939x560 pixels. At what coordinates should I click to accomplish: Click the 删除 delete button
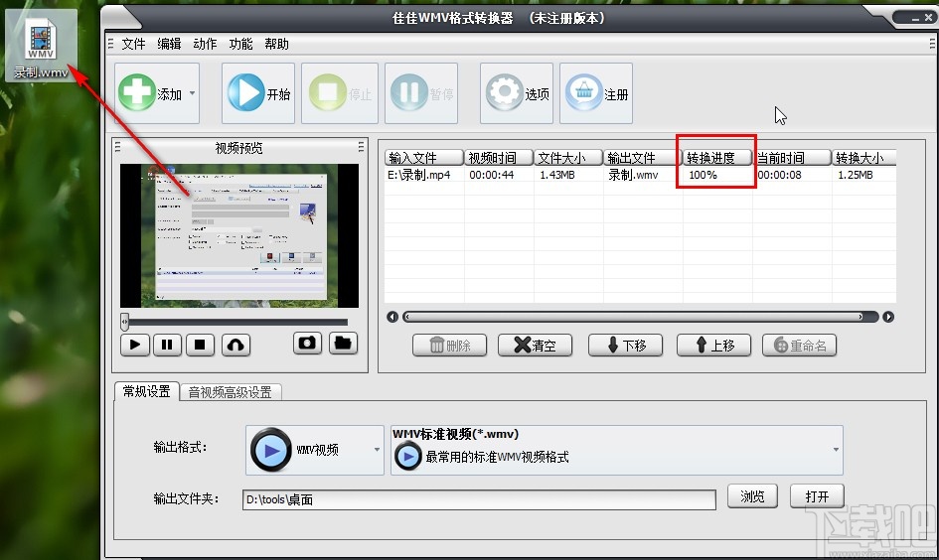click(450, 346)
